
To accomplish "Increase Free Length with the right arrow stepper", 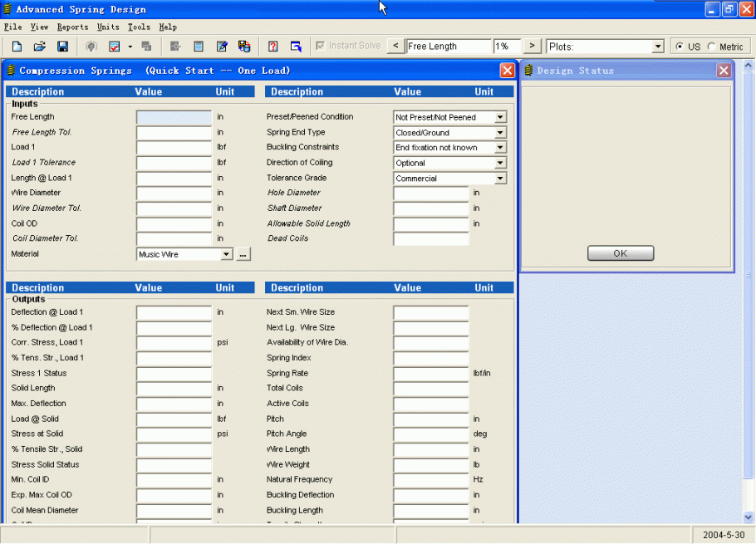I will tap(530, 46).
